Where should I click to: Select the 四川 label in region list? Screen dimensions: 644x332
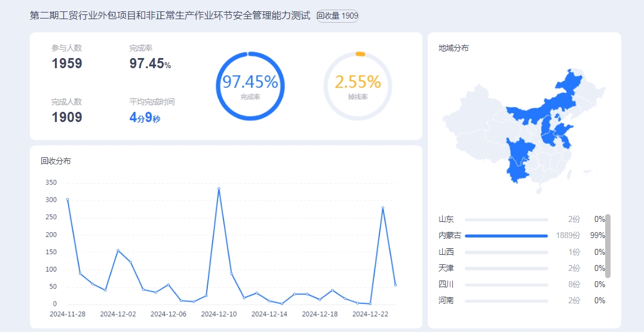(446, 284)
